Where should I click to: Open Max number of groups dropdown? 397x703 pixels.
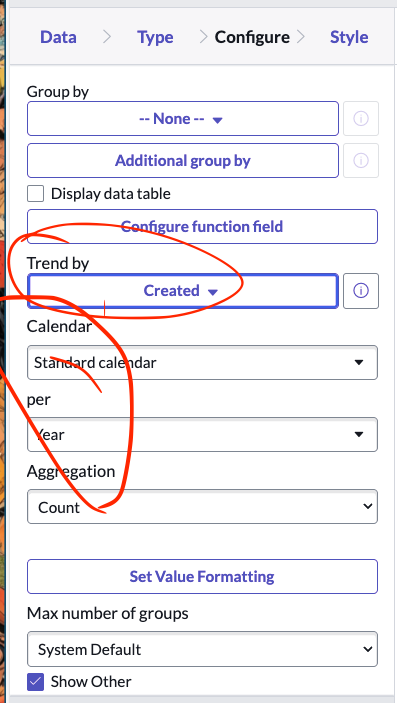[202, 649]
